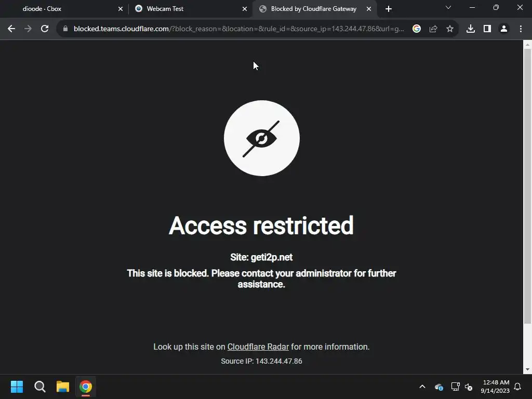Reload the blocked page

[x=45, y=29]
